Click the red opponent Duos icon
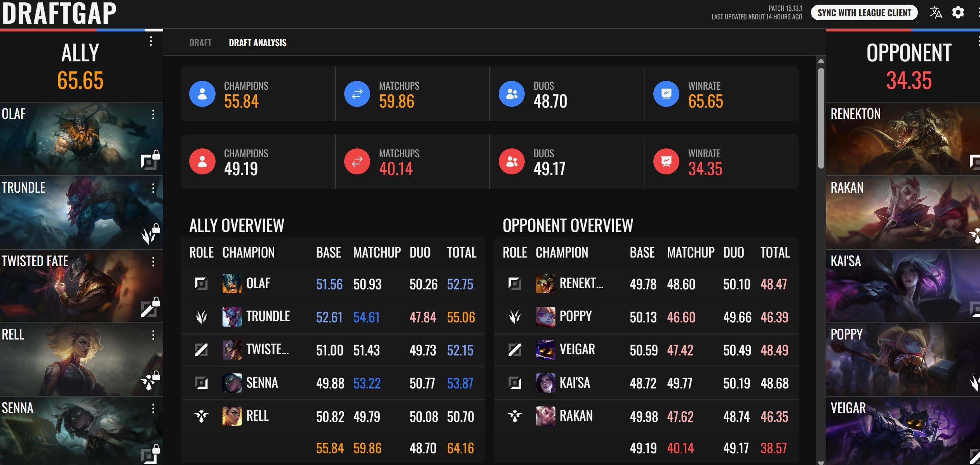 click(x=512, y=161)
